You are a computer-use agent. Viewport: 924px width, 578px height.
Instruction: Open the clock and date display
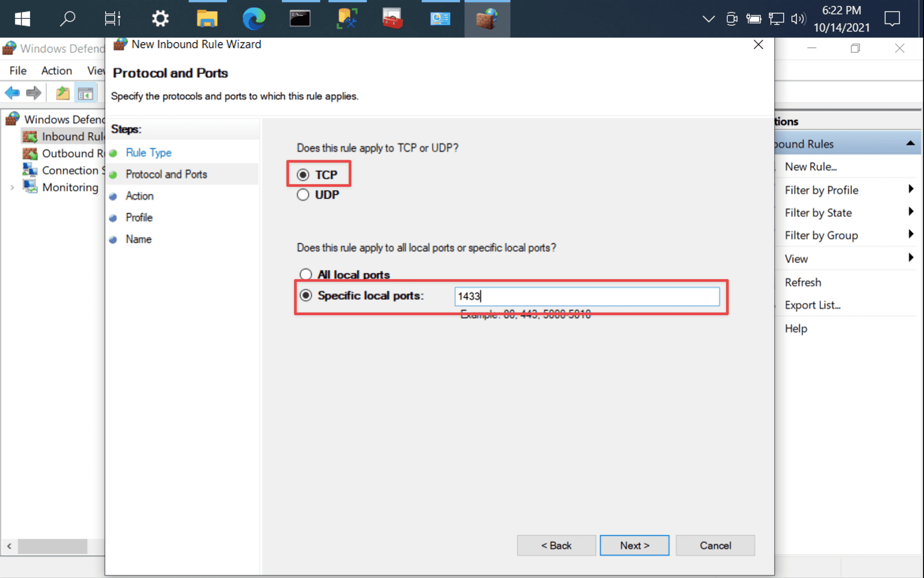click(x=841, y=19)
